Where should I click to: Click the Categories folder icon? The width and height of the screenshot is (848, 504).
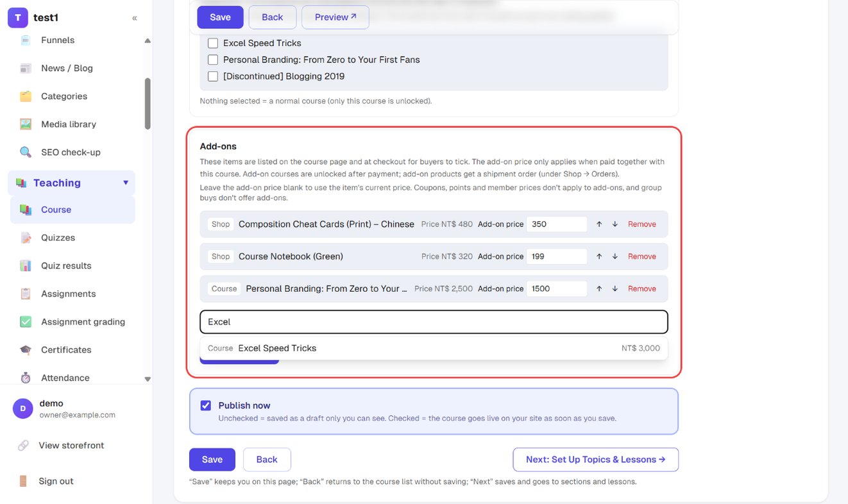(26, 96)
